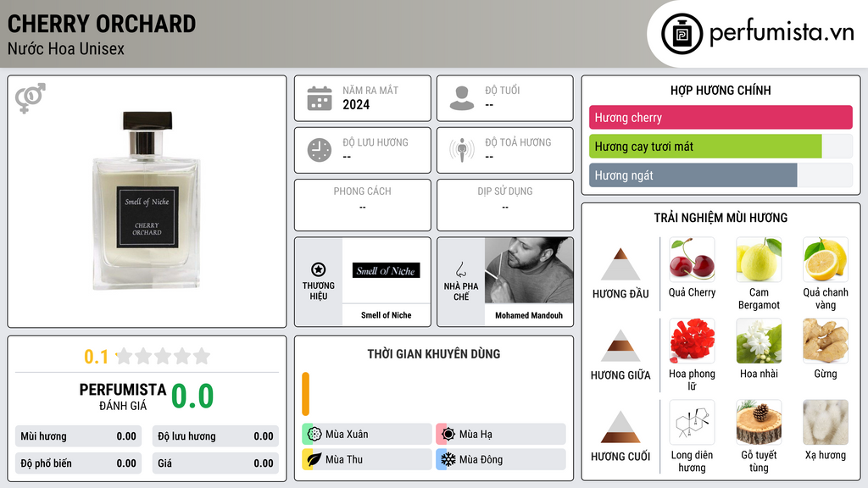Select the Xạ hương note image
Image resolution: width=868 pixels, height=488 pixels.
tap(826, 422)
